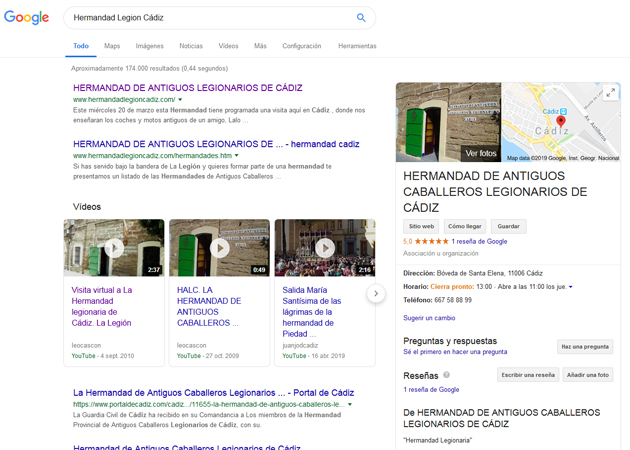Open 1 reseña de Google next to the stars
Screen dimensions: 630x450
(x=479, y=241)
